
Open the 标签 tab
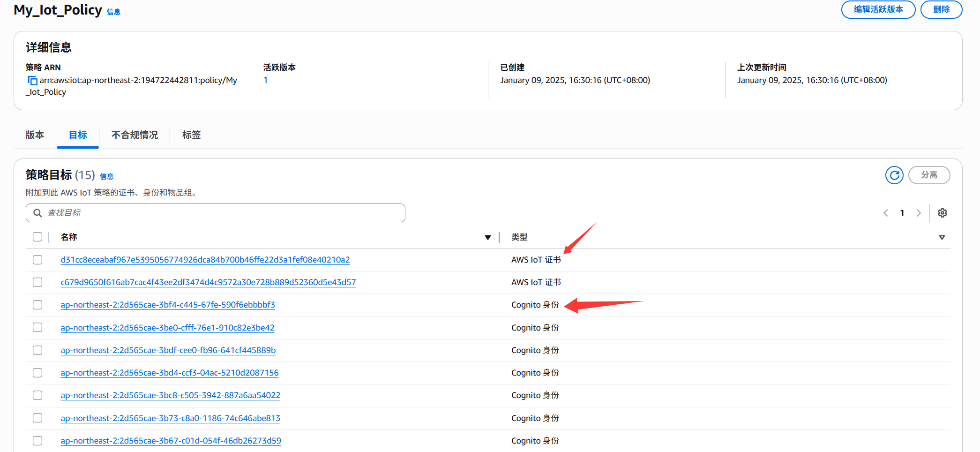point(191,135)
